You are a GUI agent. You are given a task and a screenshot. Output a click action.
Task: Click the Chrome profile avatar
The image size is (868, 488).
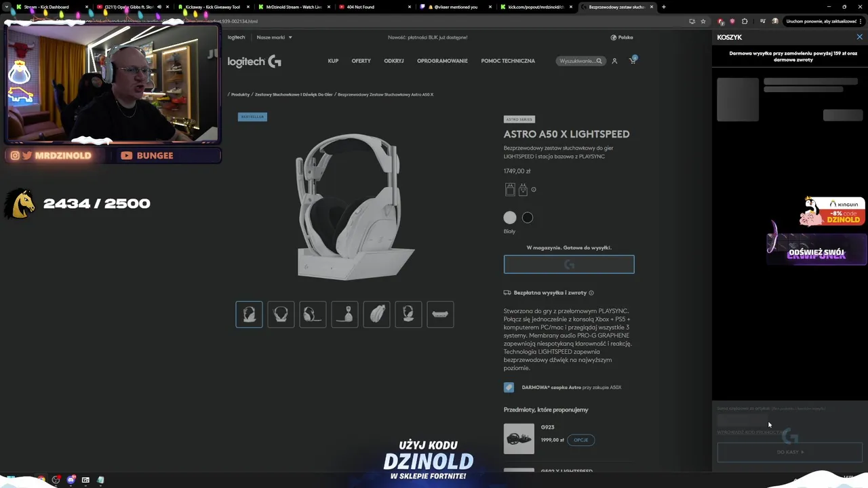[775, 21]
